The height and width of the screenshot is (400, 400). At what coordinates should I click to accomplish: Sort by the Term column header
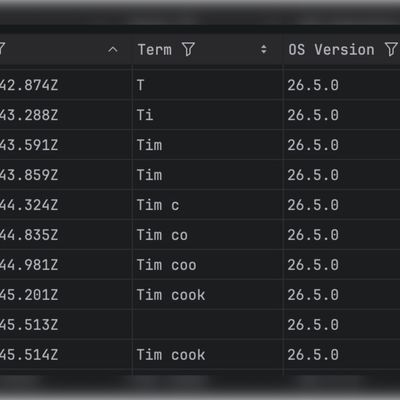point(155,50)
